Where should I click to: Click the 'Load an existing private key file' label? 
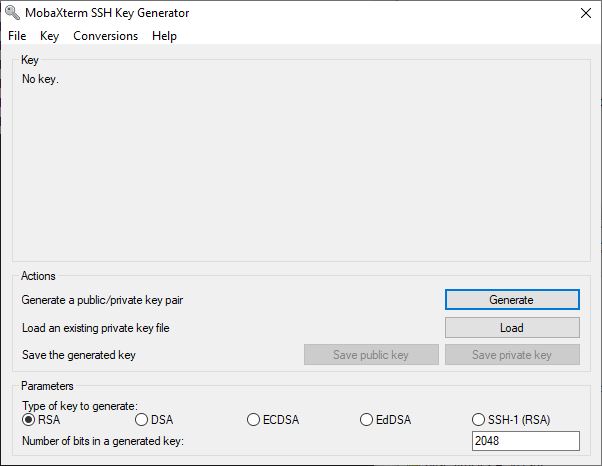pyautogui.click(x=96, y=328)
